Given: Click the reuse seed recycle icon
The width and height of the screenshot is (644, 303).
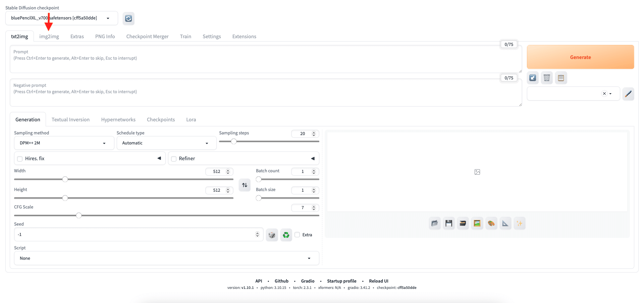Looking at the screenshot, I should (286, 235).
